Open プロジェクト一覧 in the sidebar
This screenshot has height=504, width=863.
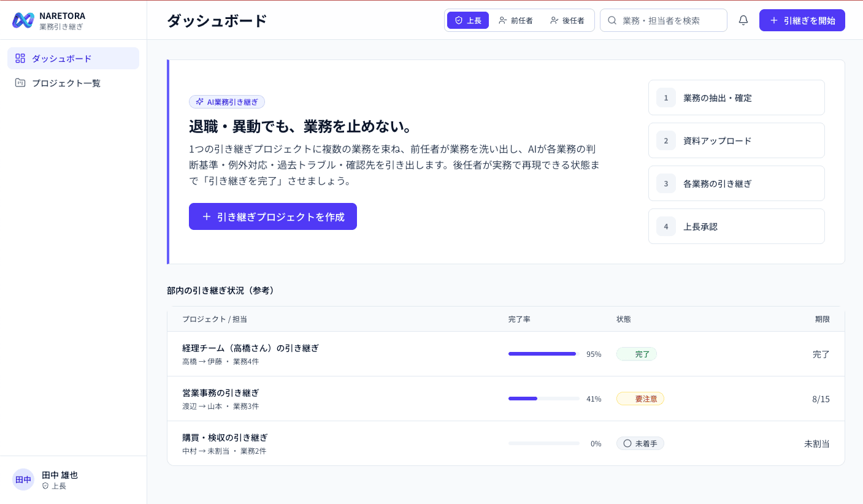[x=74, y=83]
